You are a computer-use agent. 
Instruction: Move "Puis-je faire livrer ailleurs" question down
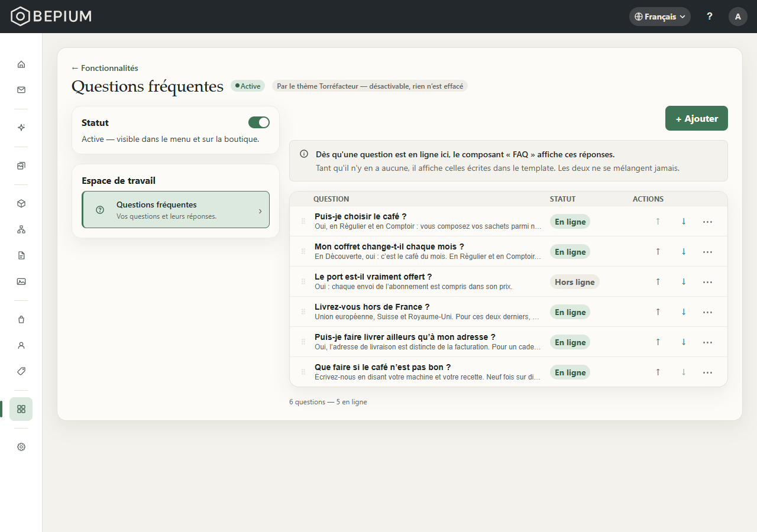pos(684,342)
